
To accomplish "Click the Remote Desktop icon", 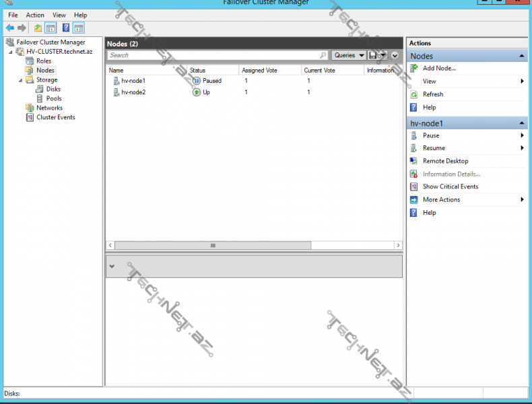I will (414, 161).
